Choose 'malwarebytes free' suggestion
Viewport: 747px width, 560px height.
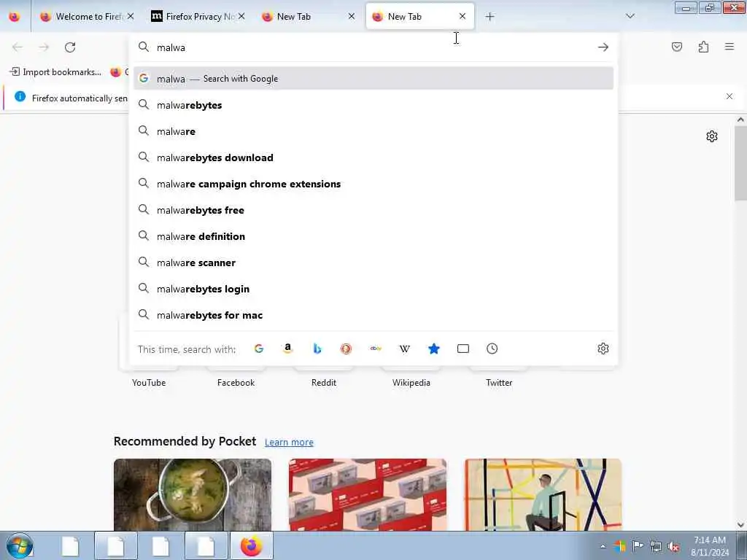(373, 210)
